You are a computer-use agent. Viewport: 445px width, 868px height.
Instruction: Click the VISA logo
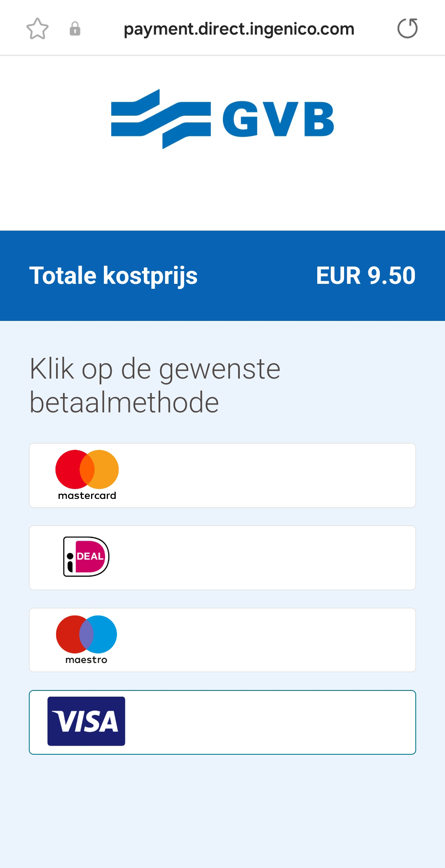86,721
